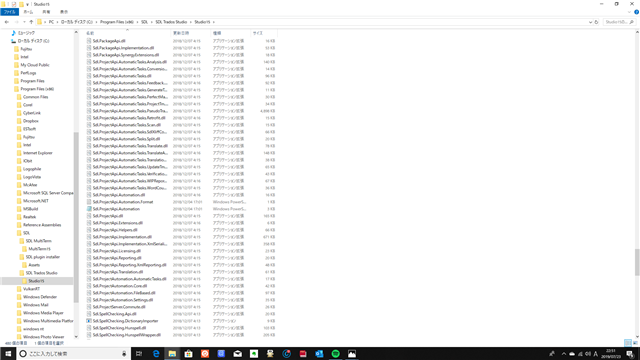Select McAfee folder in tree

(30, 185)
